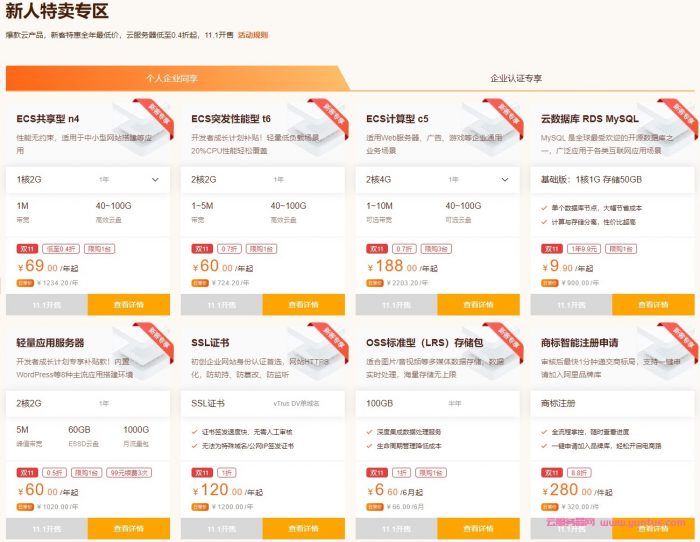Click the 新客专享 ribbon on 商标智能注册申请

click(683, 339)
